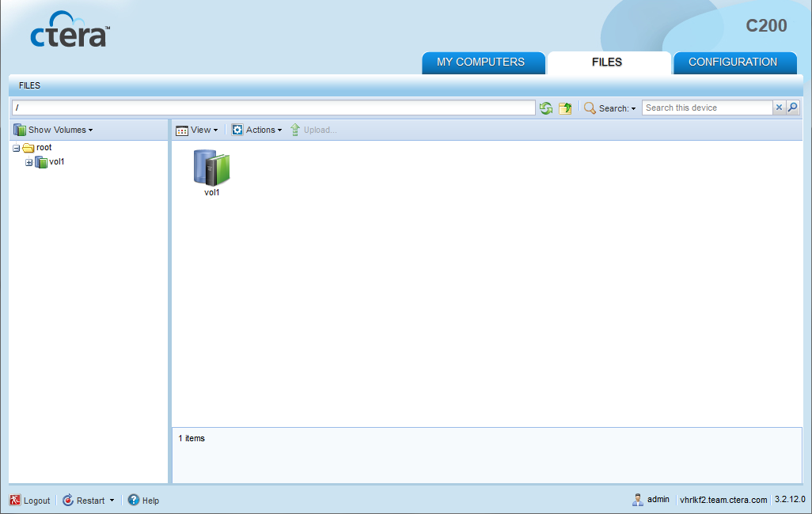Click the Logout icon

tap(15, 500)
